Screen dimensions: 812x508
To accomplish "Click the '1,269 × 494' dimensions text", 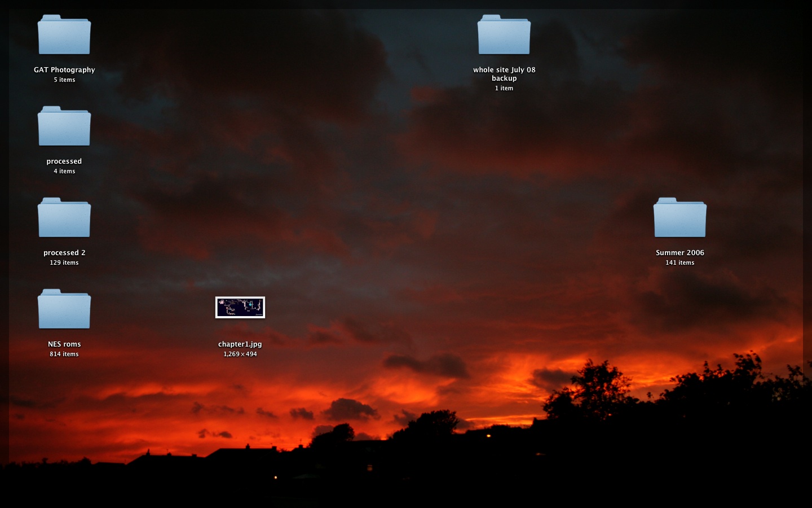I will coord(240,354).
